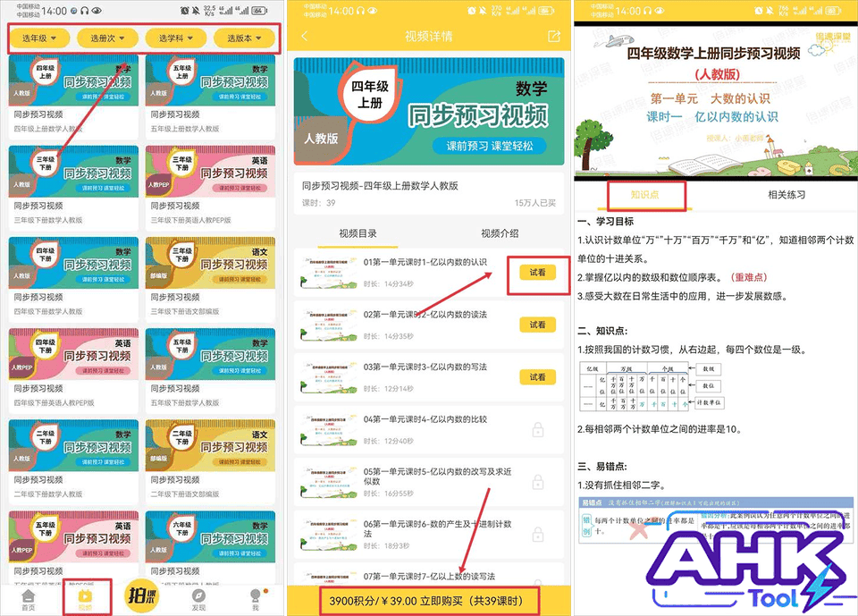Open the 四年级下册数学人教版 course card
The height and width of the screenshot is (616, 858).
(73, 279)
